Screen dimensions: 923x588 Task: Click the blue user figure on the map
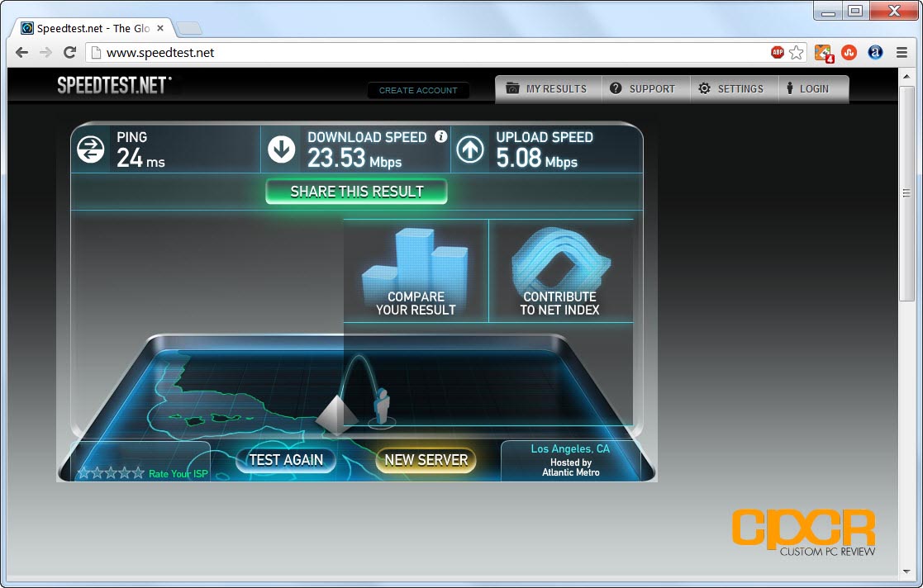point(382,406)
